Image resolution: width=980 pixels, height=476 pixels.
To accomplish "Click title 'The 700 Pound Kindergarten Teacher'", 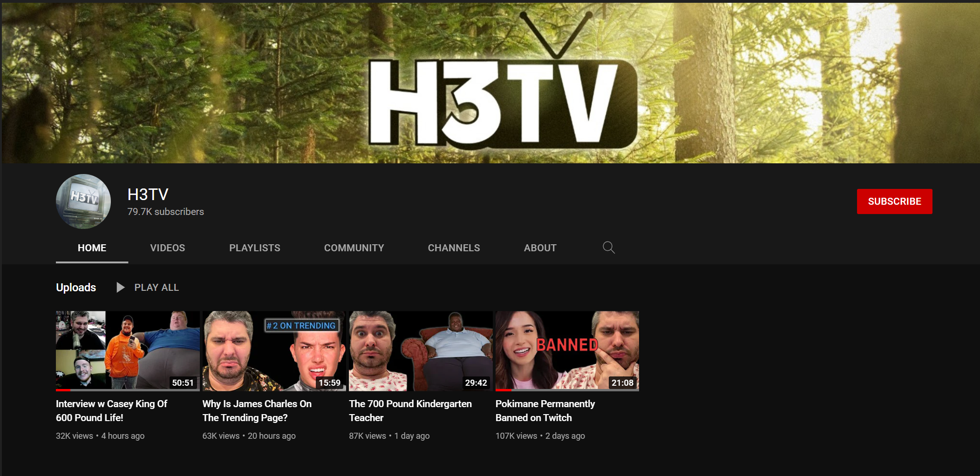I will tap(410, 411).
